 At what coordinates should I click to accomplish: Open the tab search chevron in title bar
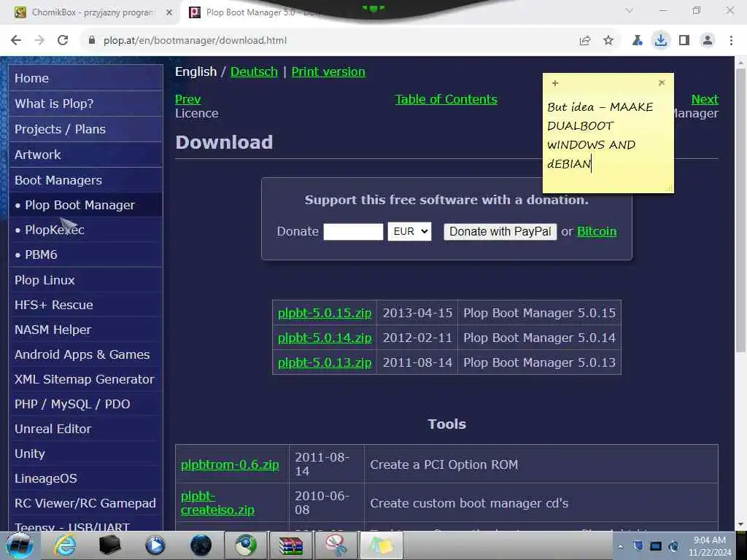coord(630,10)
